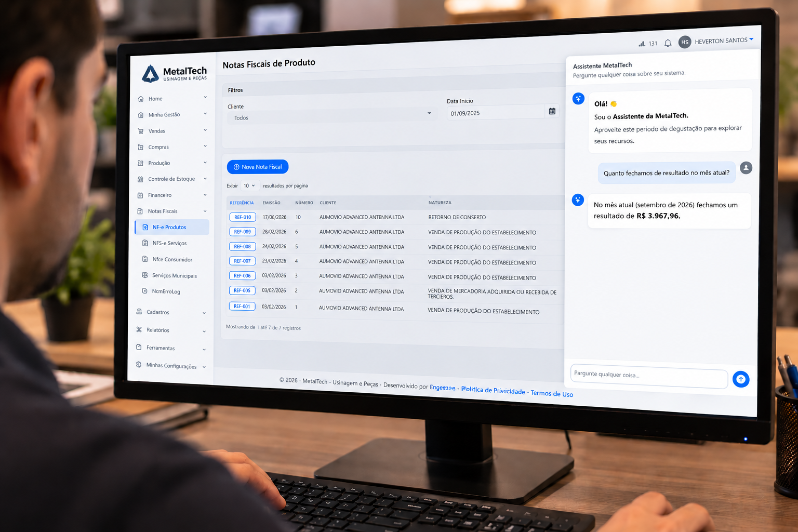Expand the Produção chevron
798x532 pixels.
[x=205, y=163]
